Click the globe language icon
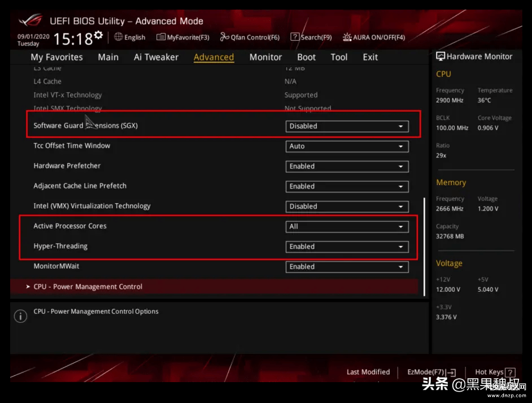Viewport: 532px width, 403px height. [x=119, y=37]
